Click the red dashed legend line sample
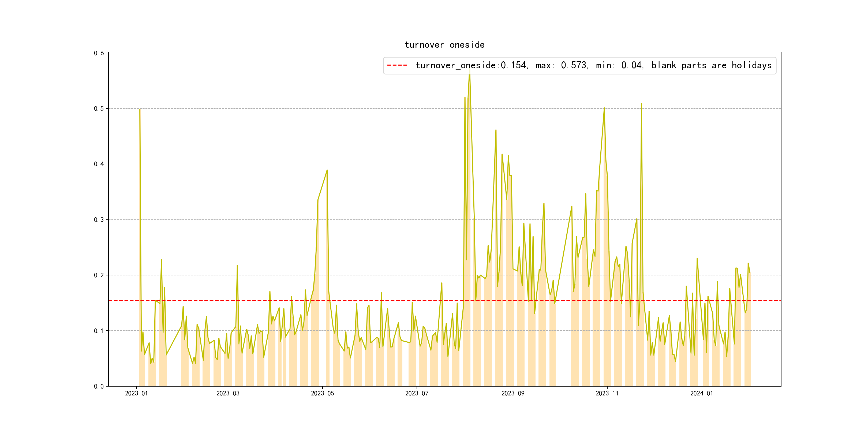The height and width of the screenshot is (434, 868). [397, 65]
